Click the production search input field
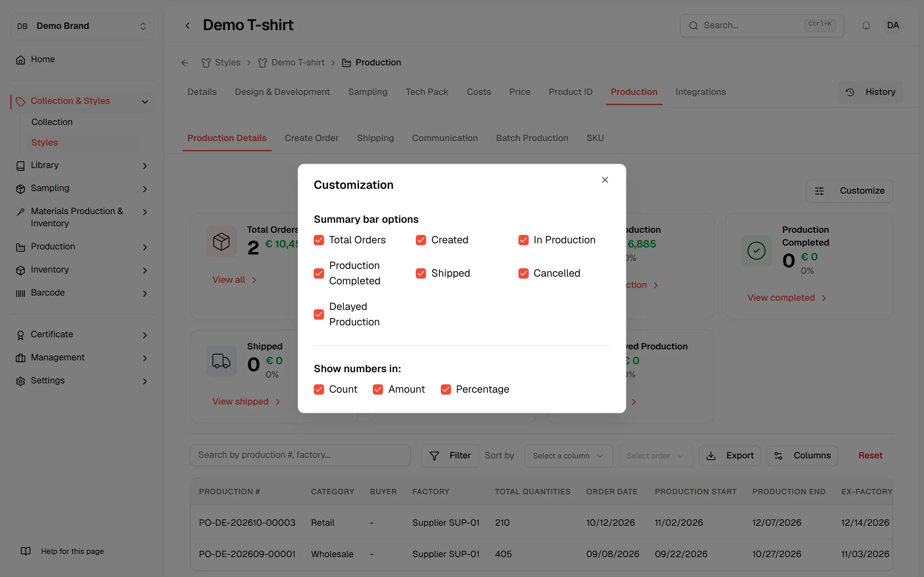 (x=300, y=455)
